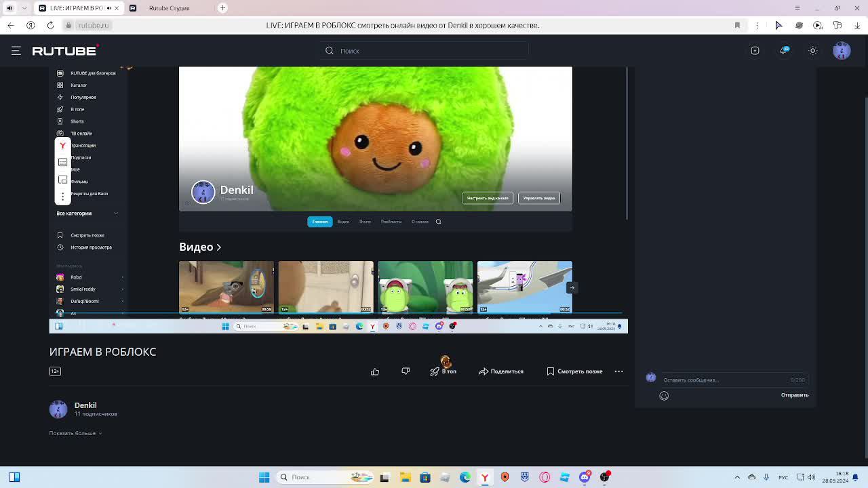Open File Explorer from the taskbar
The image size is (868, 488).
(405, 477)
